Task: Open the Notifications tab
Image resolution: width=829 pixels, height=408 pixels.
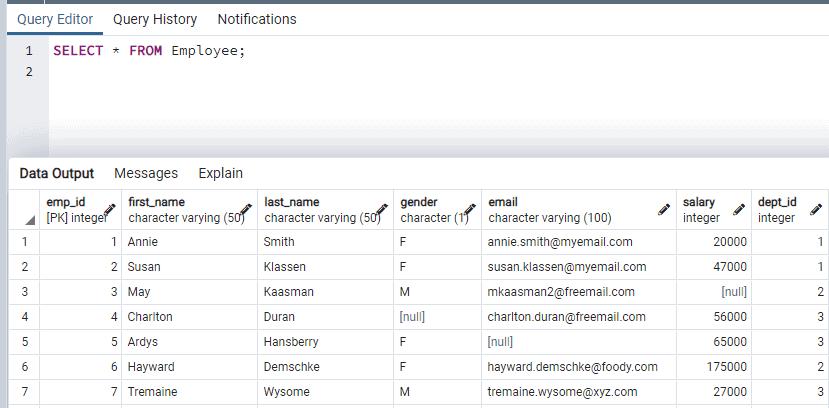Action: [x=256, y=19]
